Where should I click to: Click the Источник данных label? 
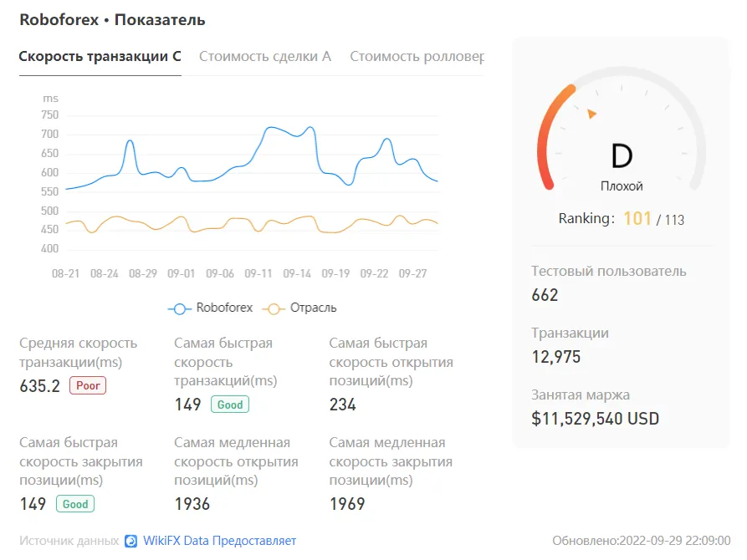point(69,541)
